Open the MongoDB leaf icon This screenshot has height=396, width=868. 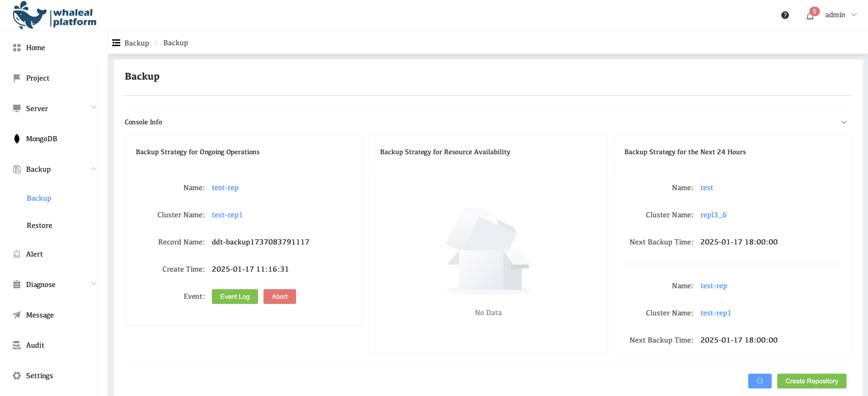click(17, 139)
